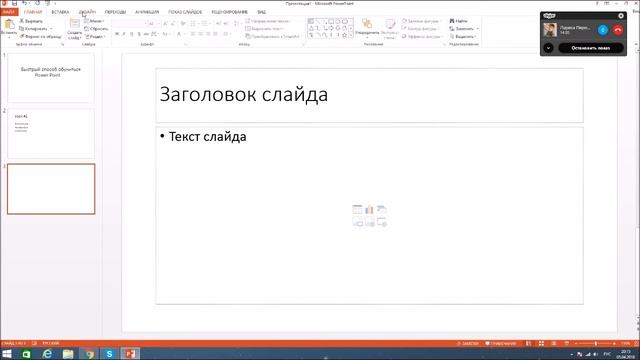Expand the Skype widget with the chevron button
This screenshot has width=640, height=360.
[x=548, y=48]
